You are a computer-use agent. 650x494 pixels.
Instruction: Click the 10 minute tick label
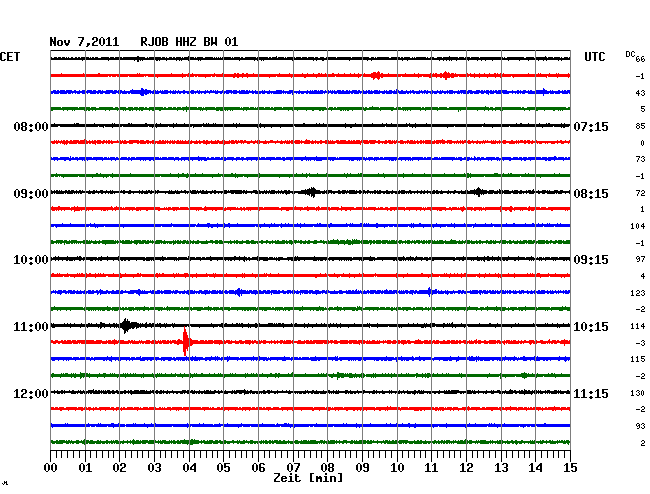pyautogui.click(x=397, y=468)
